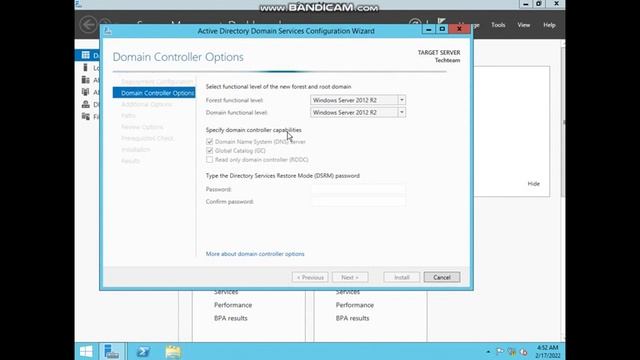The image size is (640, 360).
Task: Open Performance in the left-hand tile
Action: pyautogui.click(x=233, y=305)
